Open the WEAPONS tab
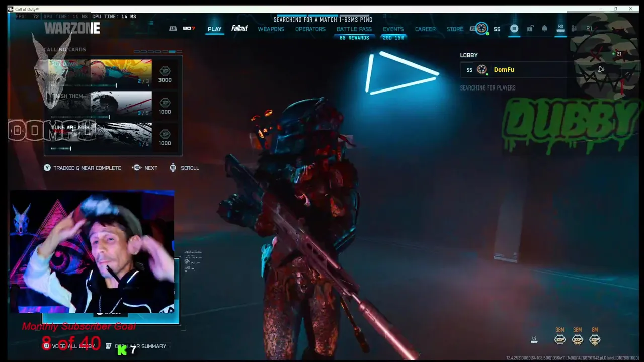Viewport: 644px width, 362px height. point(271,29)
